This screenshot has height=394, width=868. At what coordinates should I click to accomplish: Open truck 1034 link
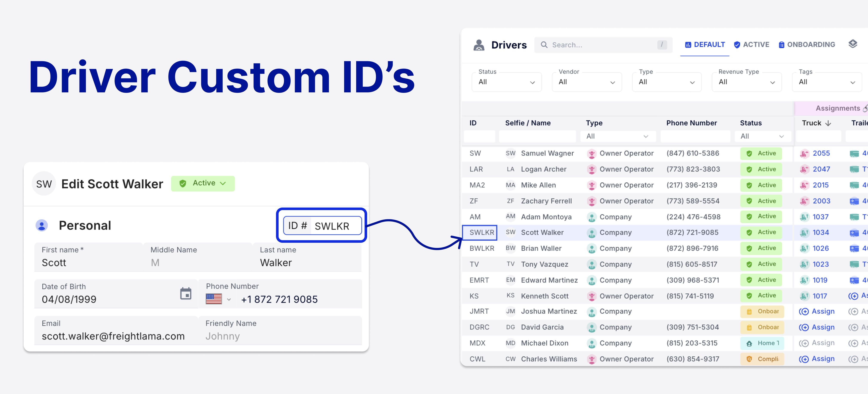tap(820, 233)
